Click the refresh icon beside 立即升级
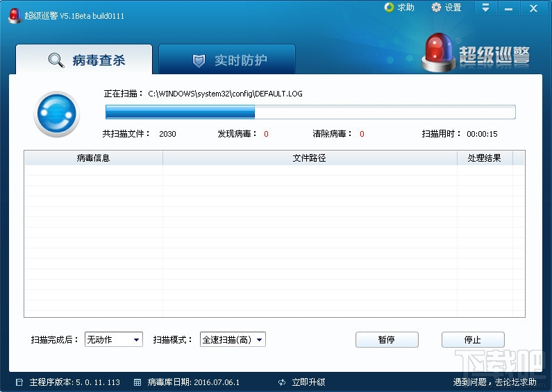This screenshot has width=552, height=392. 282,382
